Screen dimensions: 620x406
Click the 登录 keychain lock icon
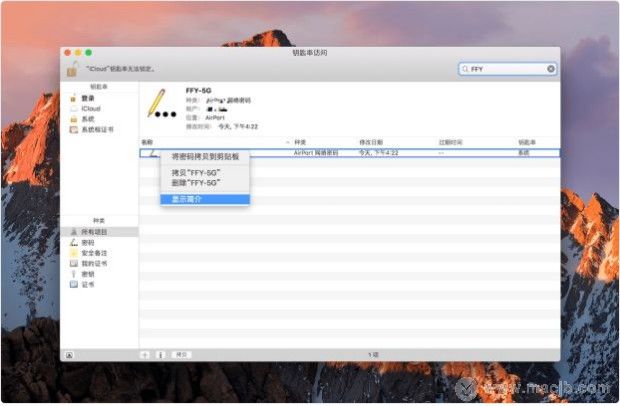[73, 98]
